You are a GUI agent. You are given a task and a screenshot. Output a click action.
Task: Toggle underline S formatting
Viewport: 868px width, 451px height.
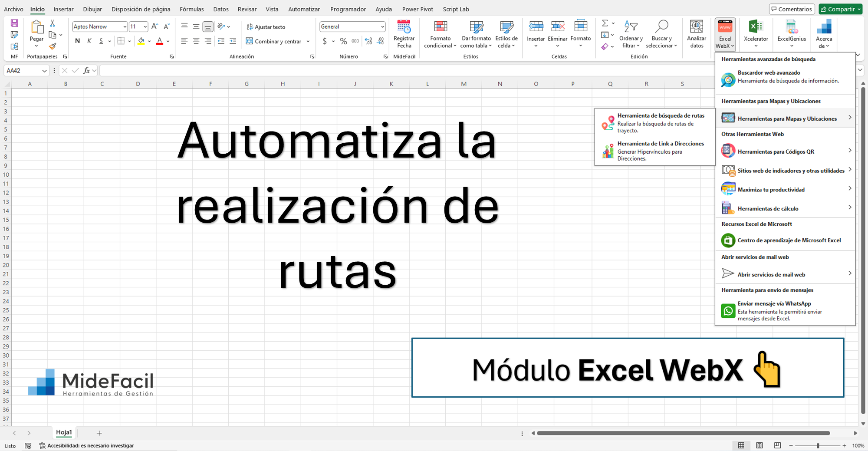point(101,41)
